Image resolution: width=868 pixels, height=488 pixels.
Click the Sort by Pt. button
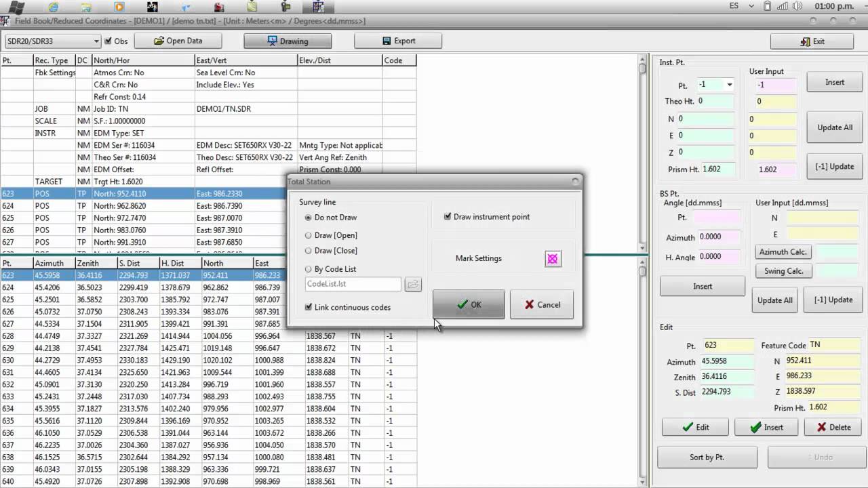pos(707,457)
